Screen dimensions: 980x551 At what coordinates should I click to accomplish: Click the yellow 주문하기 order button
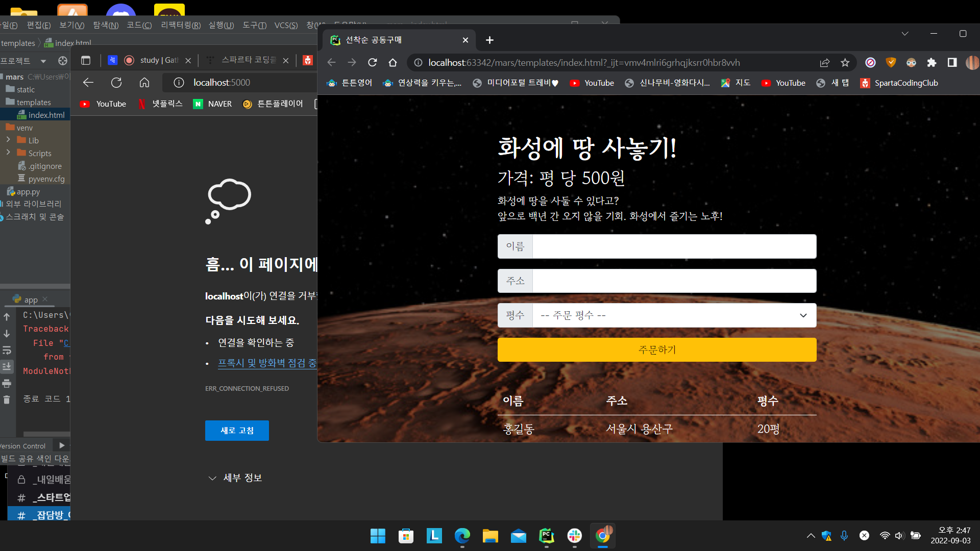point(657,350)
